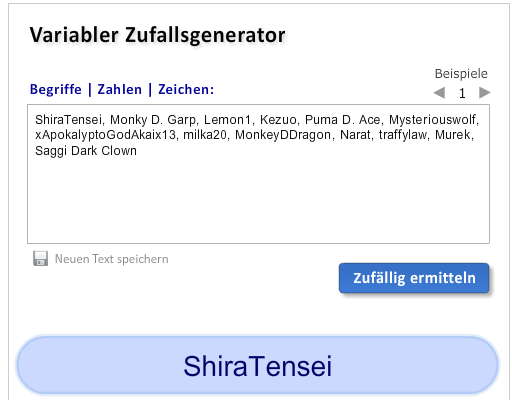Go to next example with right arrow
Screen dimensions: 512x400
click(485, 92)
